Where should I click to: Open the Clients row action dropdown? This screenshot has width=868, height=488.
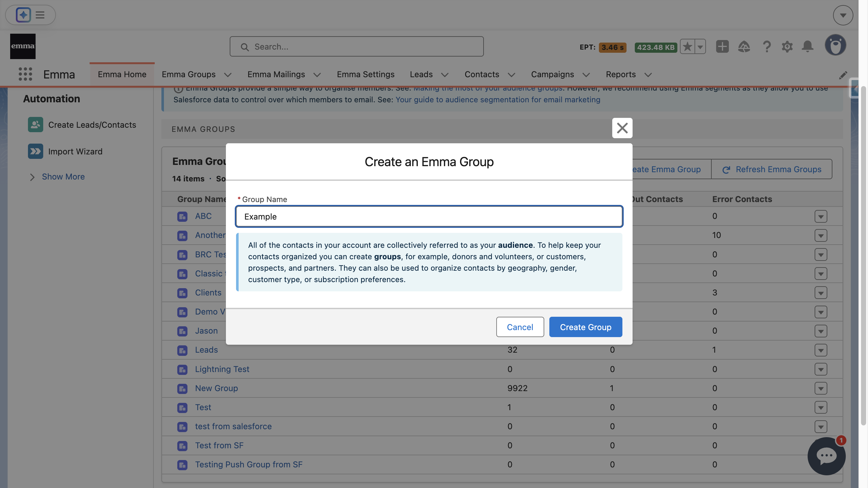tap(821, 293)
